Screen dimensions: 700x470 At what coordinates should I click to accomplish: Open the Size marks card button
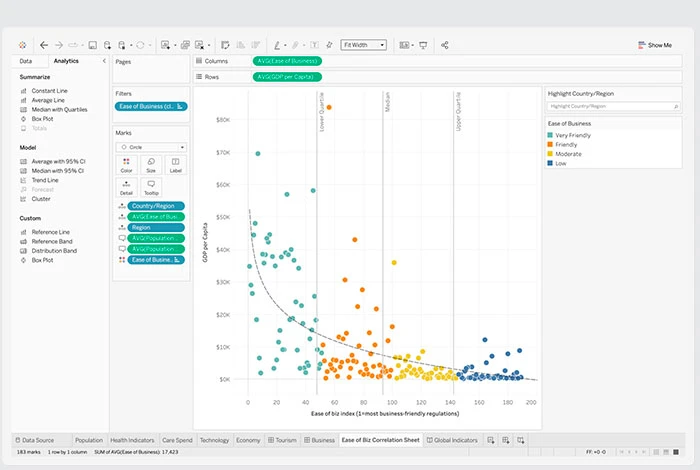(151, 165)
